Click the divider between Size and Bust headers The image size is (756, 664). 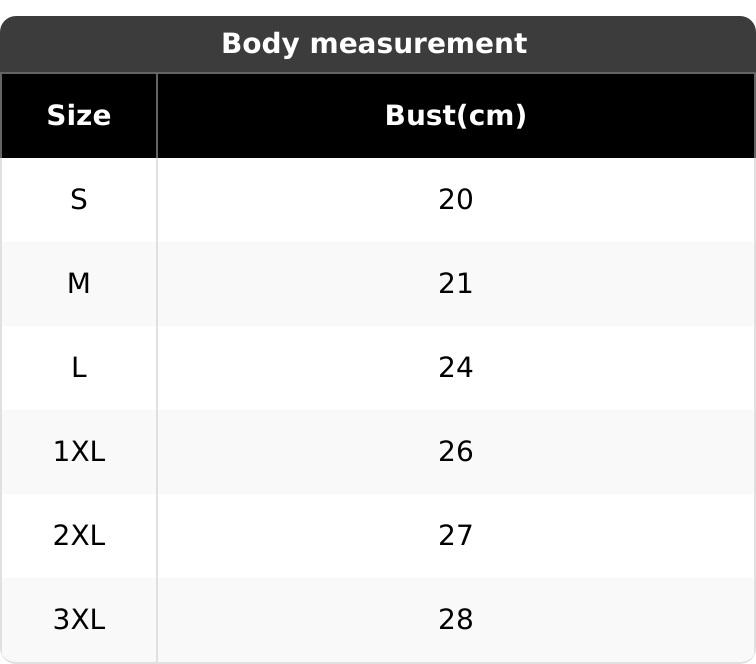pyautogui.click(x=157, y=116)
